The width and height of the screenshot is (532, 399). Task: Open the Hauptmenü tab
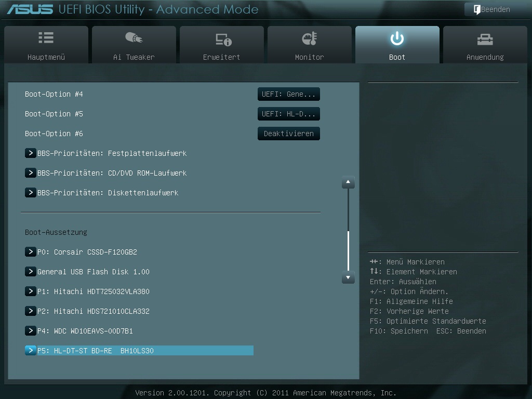(46, 45)
